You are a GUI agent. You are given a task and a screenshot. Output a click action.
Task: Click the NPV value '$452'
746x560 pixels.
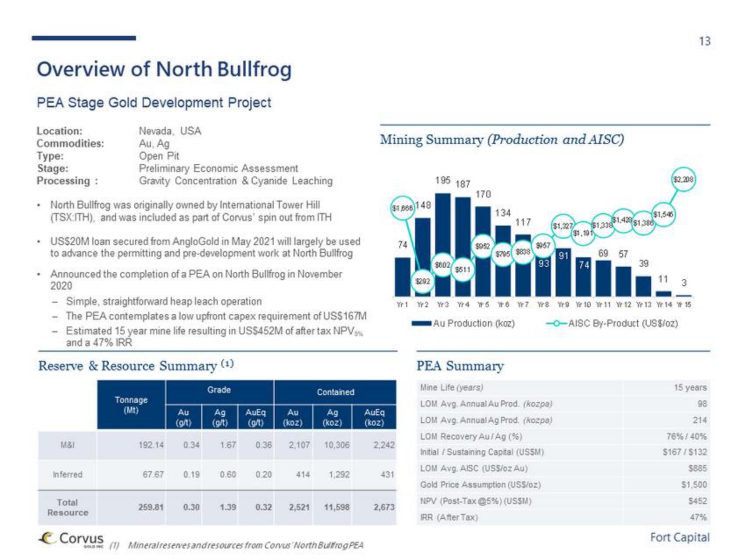[x=698, y=501]
